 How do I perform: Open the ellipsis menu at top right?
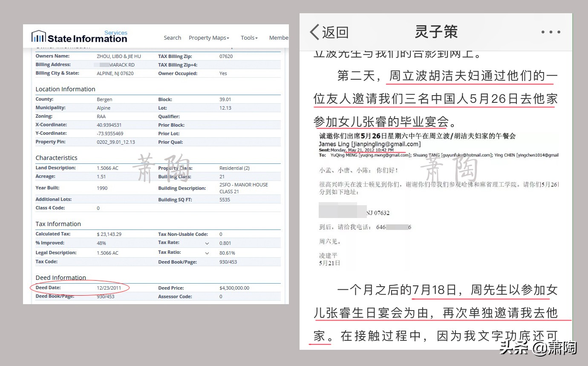[551, 32]
